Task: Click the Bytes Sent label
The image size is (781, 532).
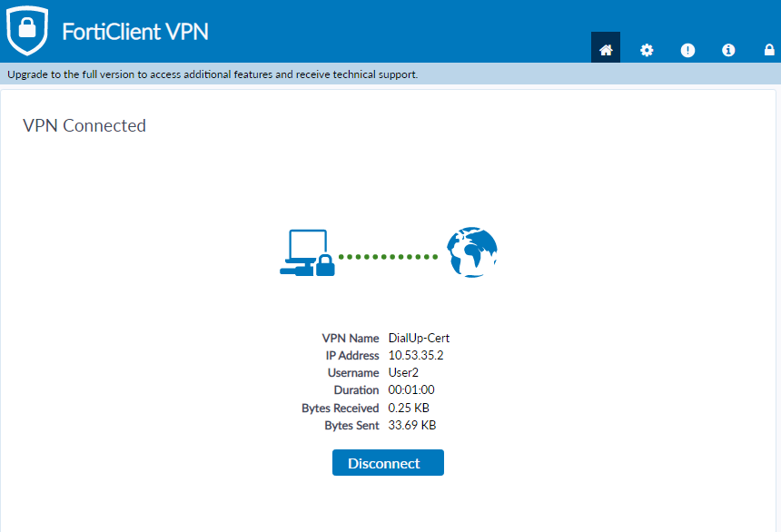Action: point(351,426)
